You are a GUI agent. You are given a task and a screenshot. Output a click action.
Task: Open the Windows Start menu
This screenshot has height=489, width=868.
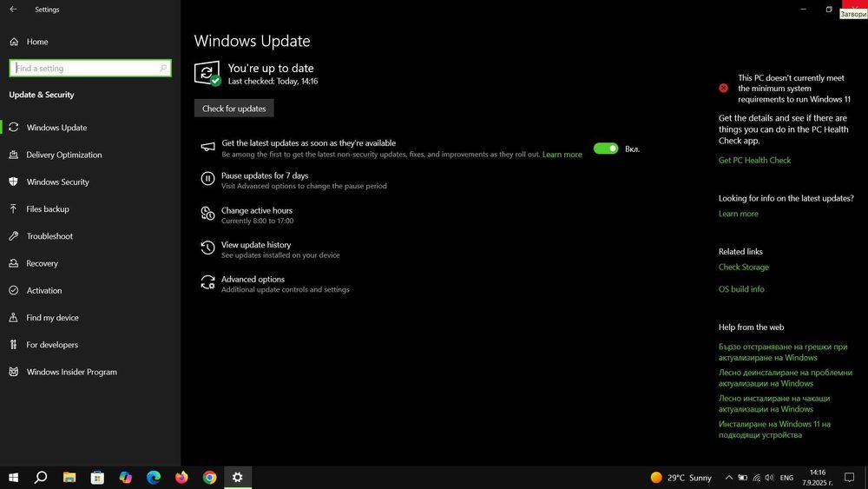(x=14, y=478)
